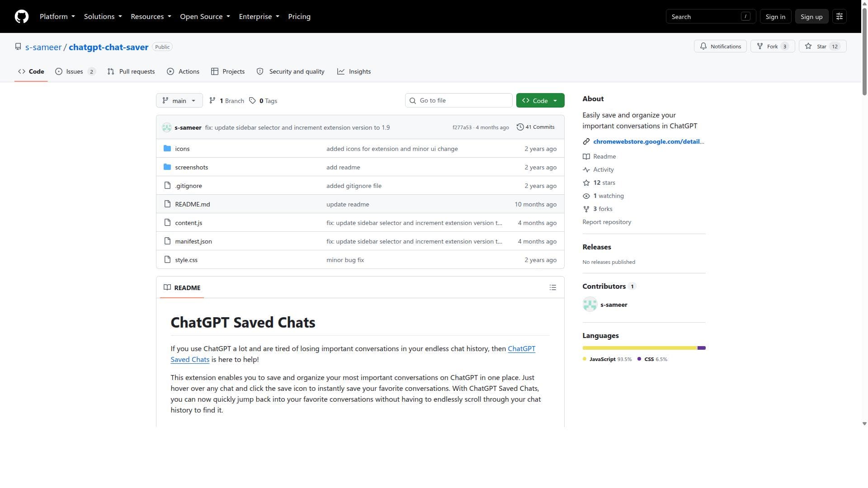868x488 pixels.
Task: Click the Go to file input
Action: [458, 101]
